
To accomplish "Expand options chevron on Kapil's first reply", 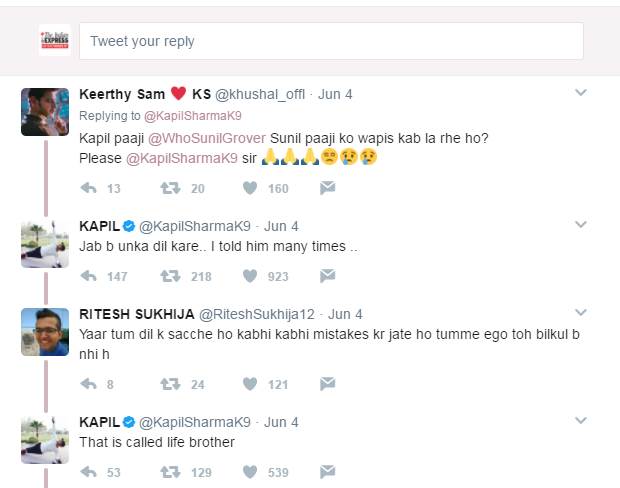I will [x=580, y=225].
